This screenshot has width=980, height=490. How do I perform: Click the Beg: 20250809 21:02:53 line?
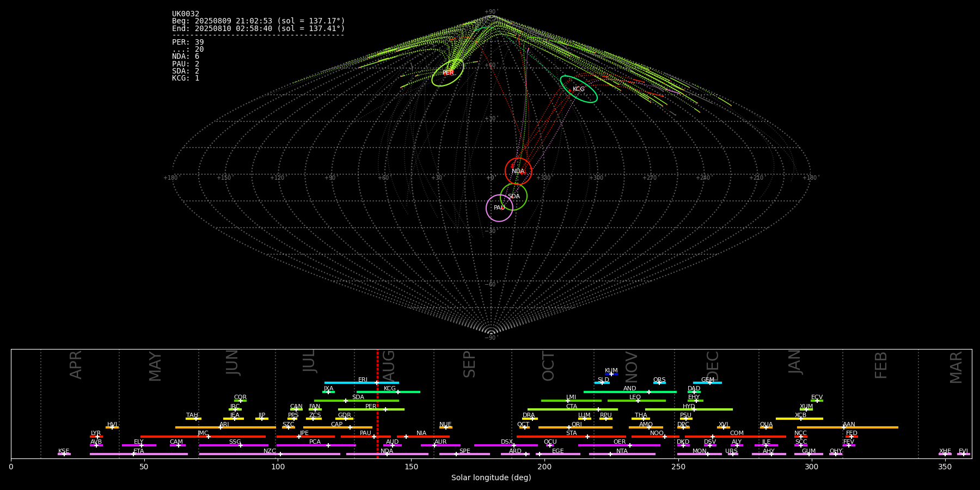pos(259,21)
